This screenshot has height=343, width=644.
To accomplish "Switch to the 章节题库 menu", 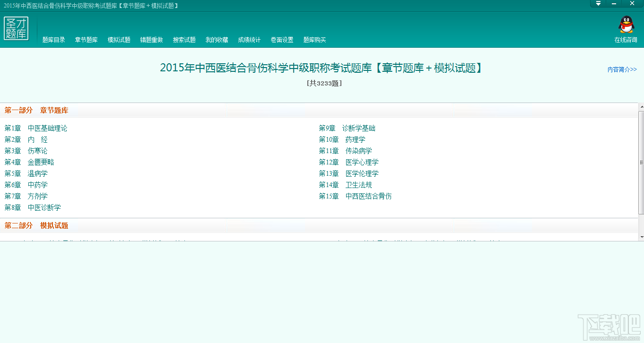I will pyautogui.click(x=87, y=40).
